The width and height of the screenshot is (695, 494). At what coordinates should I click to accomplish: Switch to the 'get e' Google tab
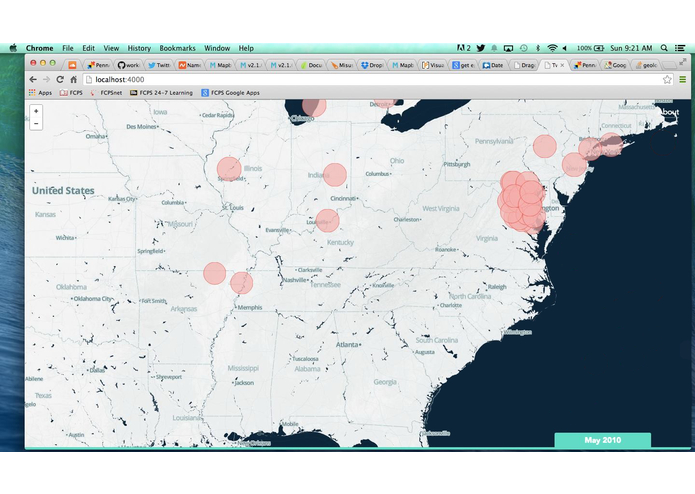click(x=464, y=65)
